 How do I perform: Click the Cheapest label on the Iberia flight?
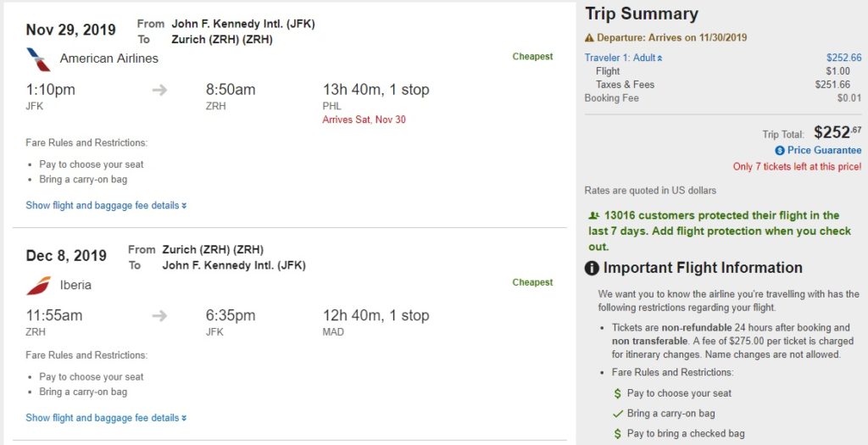[532, 283]
